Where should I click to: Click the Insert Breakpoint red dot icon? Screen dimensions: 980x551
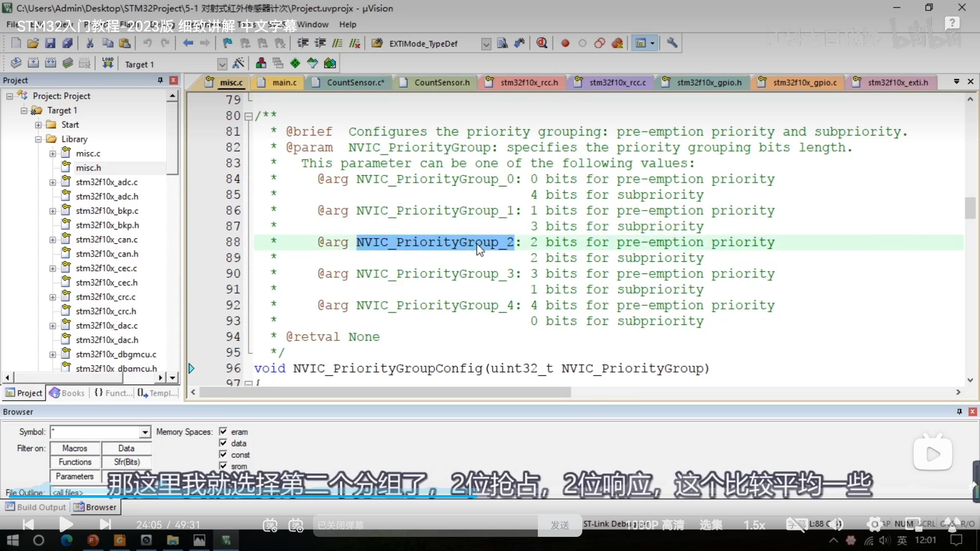coord(565,43)
